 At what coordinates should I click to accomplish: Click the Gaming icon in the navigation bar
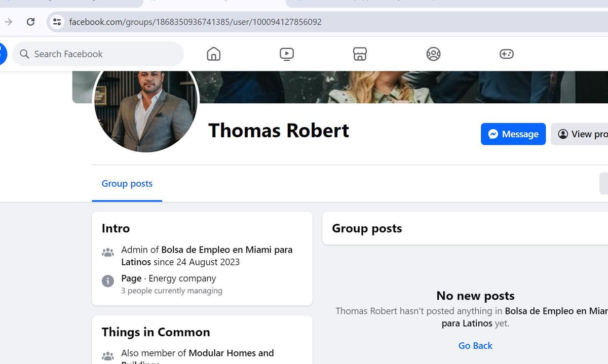tap(506, 54)
